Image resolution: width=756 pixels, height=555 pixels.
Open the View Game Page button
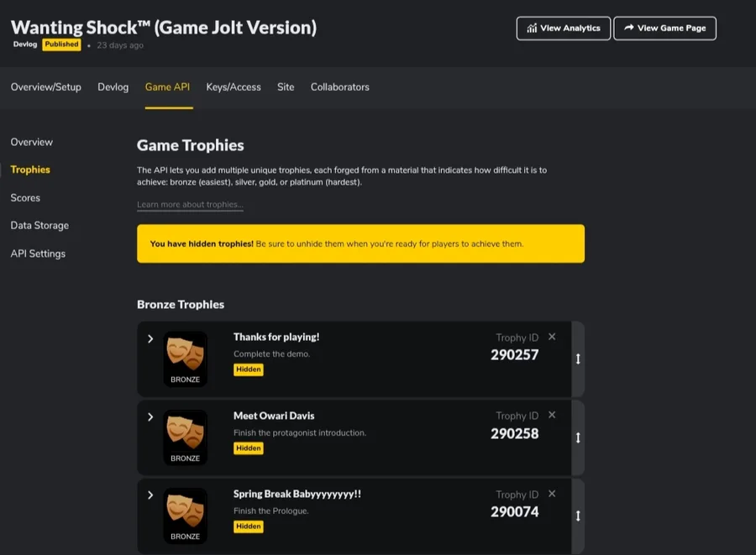(664, 29)
